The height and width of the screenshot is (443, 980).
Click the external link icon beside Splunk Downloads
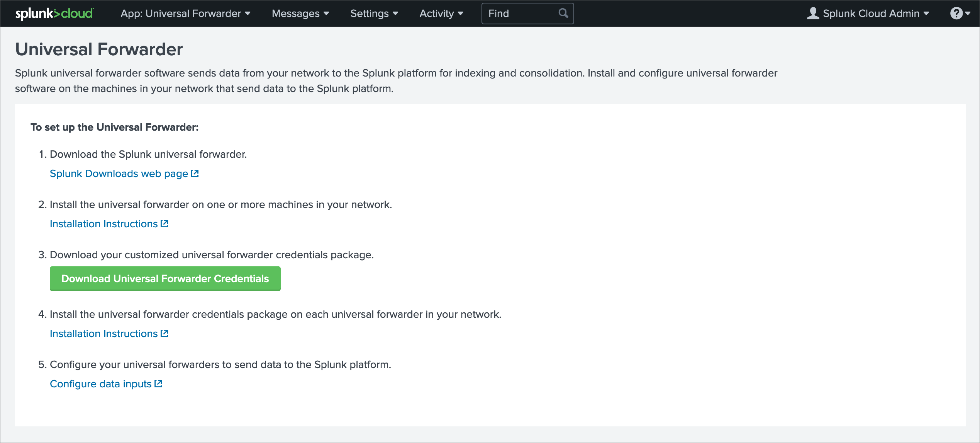point(194,173)
